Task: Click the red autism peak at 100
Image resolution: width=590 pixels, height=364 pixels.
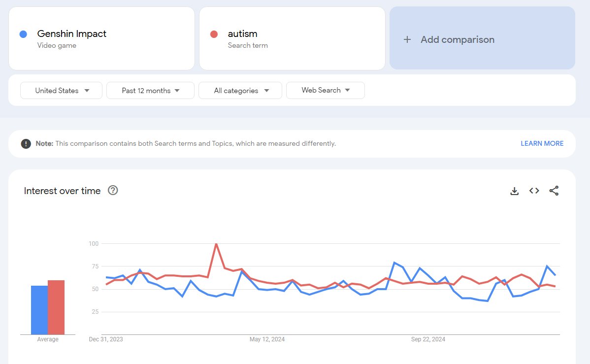Action: (x=216, y=244)
